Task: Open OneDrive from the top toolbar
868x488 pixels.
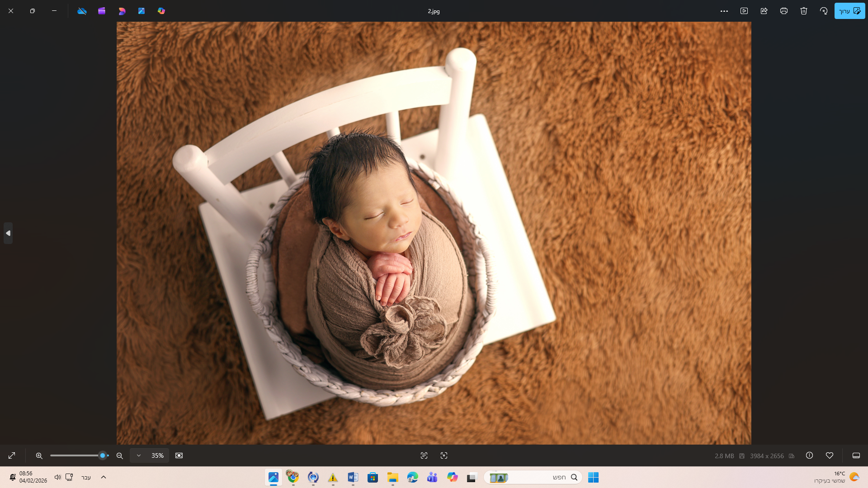Action: tap(82, 11)
